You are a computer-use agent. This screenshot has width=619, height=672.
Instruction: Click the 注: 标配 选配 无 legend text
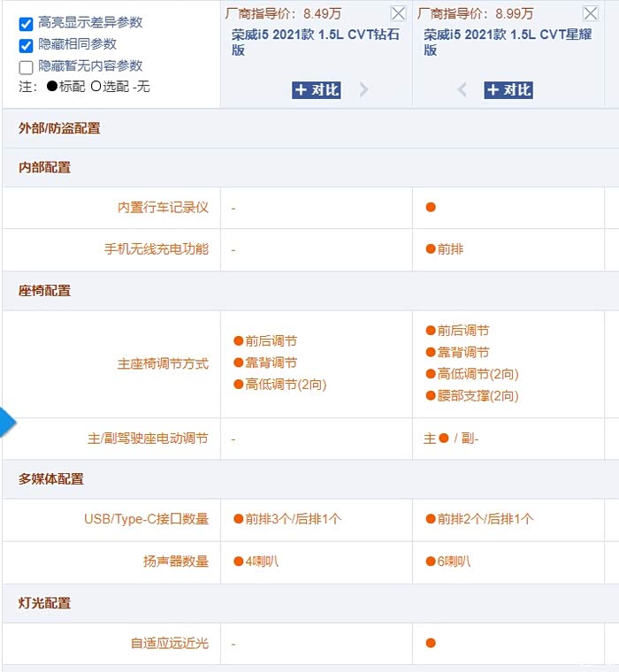coord(84,87)
